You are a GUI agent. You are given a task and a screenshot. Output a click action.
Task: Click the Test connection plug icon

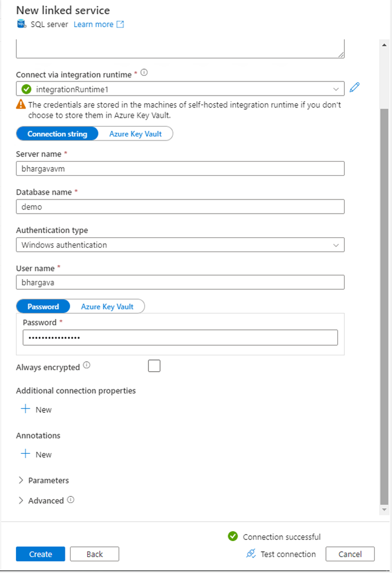pos(250,554)
